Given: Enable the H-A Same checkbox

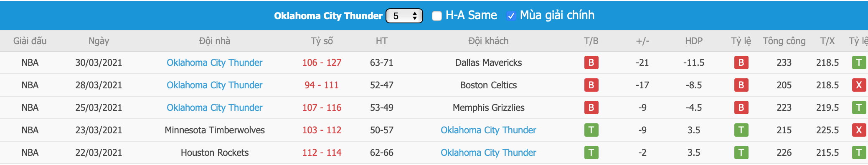Looking at the screenshot, I should click(x=437, y=16).
